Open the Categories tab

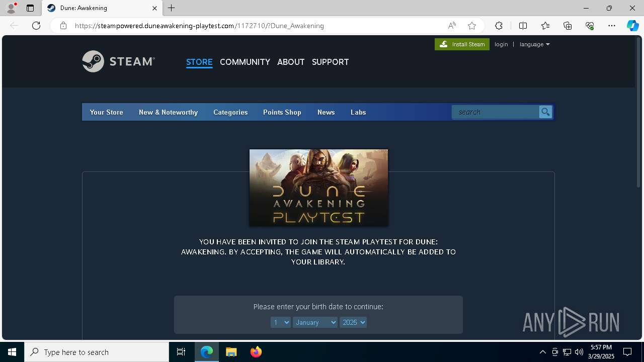[230, 112]
